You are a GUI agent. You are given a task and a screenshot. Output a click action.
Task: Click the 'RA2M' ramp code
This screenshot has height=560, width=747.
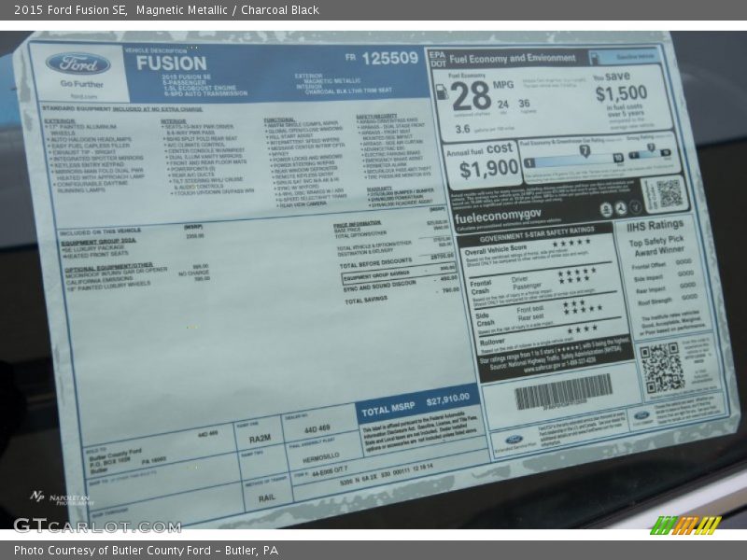click(x=260, y=439)
